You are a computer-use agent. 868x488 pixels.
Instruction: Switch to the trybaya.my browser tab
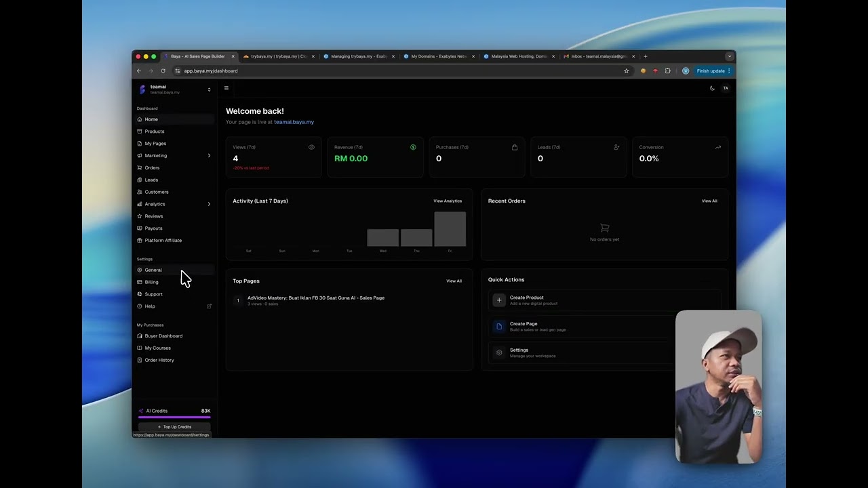click(x=278, y=56)
